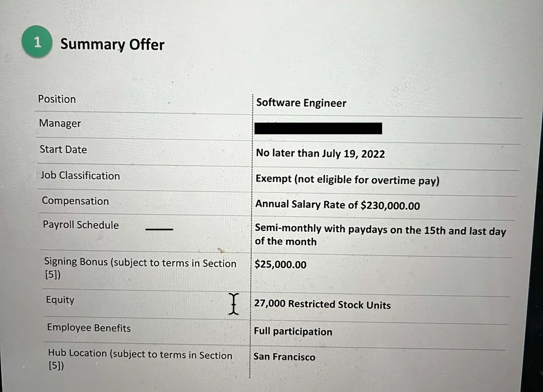Select the $25,000.00 signing bonus amount

(281, 264)
